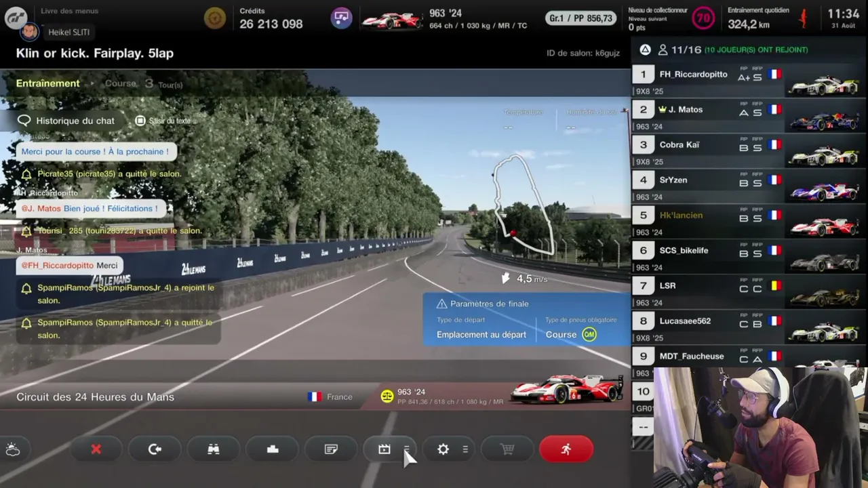Click the yellow tyre compound icon

tap(589, 334)
